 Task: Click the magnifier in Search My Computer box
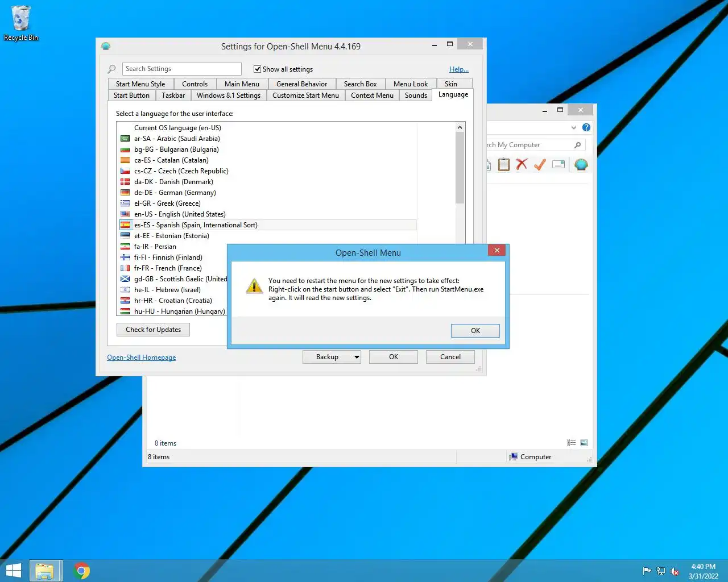point(577,145)
